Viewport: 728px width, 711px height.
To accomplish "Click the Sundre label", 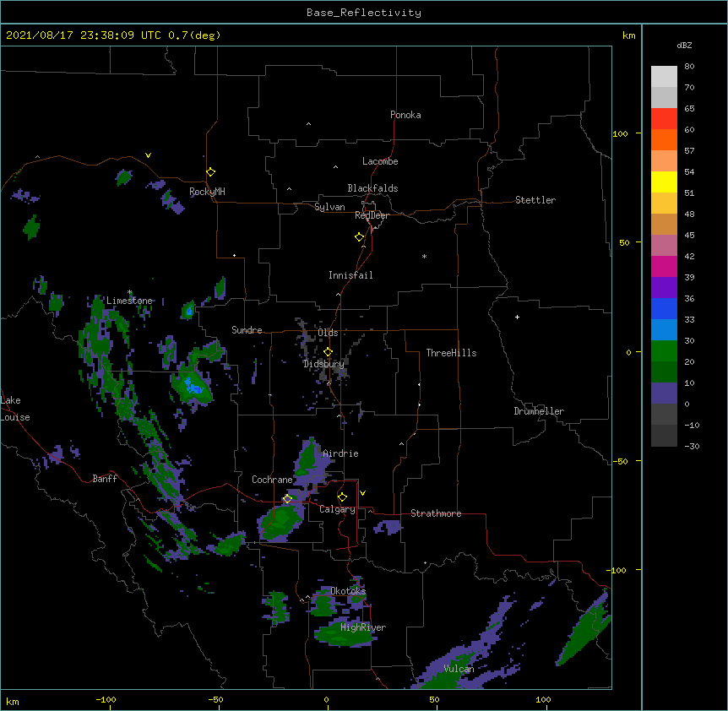I will coord(247,330).
